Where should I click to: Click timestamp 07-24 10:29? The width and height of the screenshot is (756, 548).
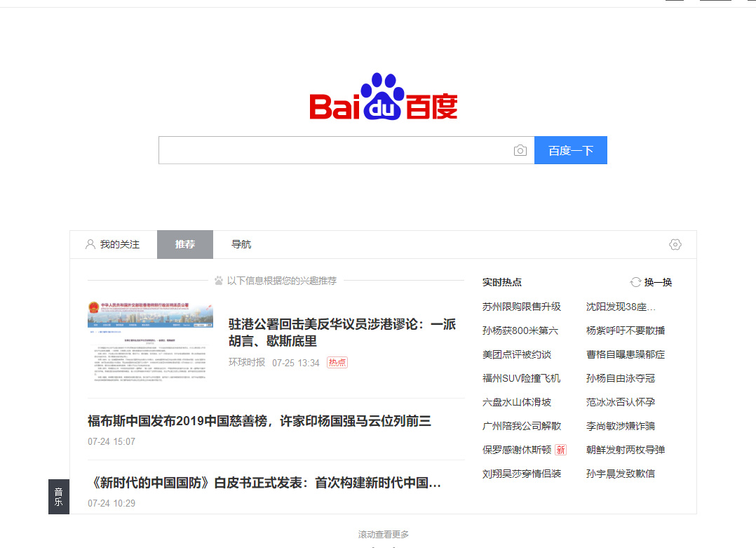[x=112, y=503]
